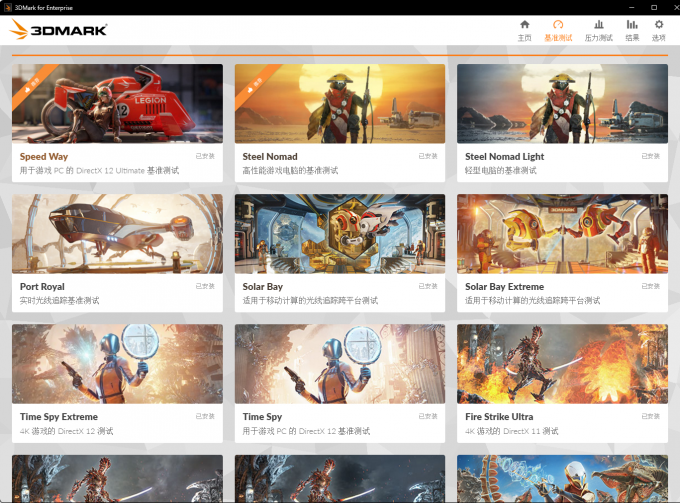680x503 pixels.
Task: Open the Time Spy benchmark thumbnail
Action: pyautogui.click(x=340, y=364)
